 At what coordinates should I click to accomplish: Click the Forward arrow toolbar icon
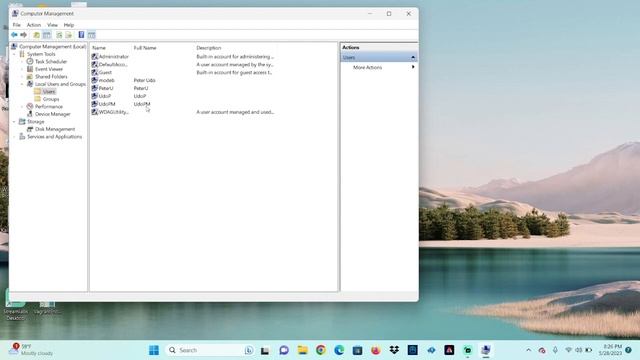(24, 35)
